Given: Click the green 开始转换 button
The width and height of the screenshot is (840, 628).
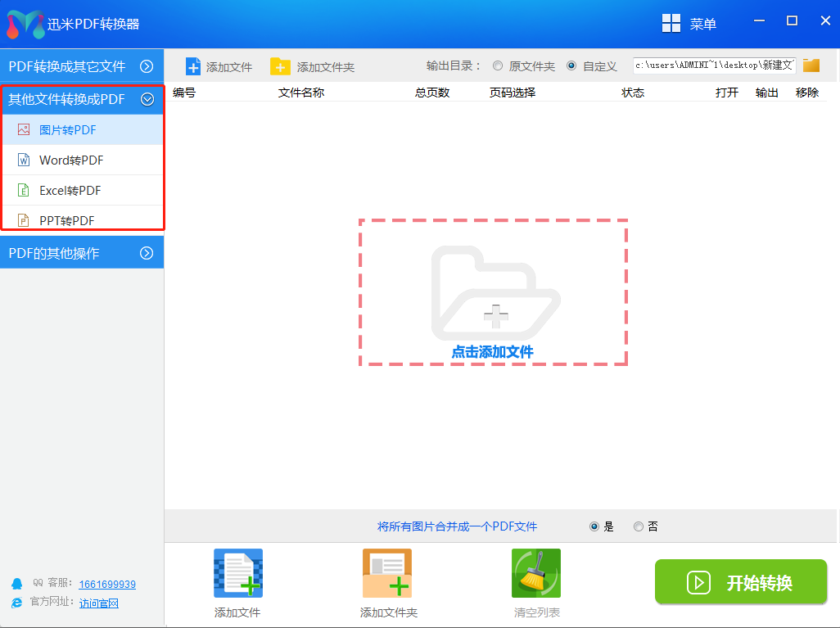Looking at the screenshot, I should click(x=741, y=582).
